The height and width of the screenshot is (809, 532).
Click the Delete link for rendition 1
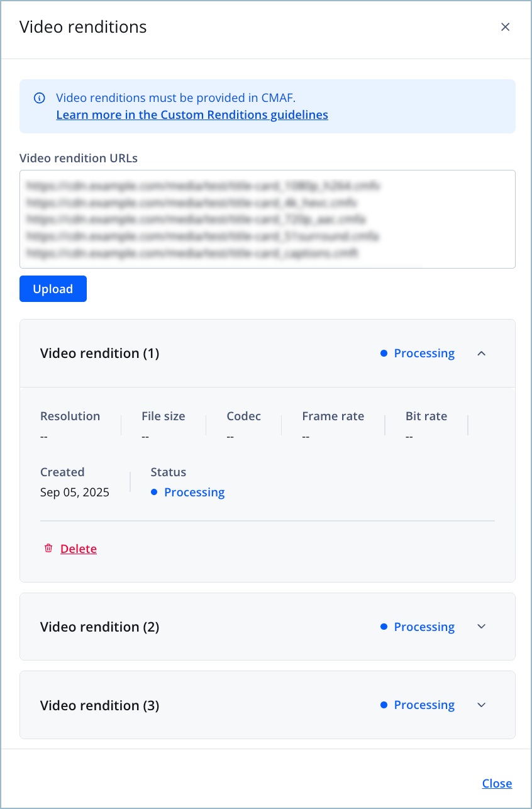pyautogui.click(x=79, y=549)
